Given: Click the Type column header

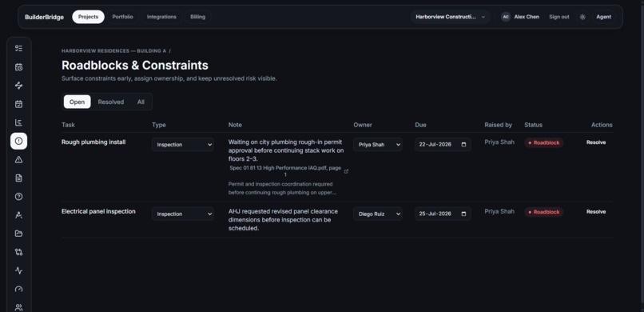Looking at the screenshot, I should pos(159,125).
